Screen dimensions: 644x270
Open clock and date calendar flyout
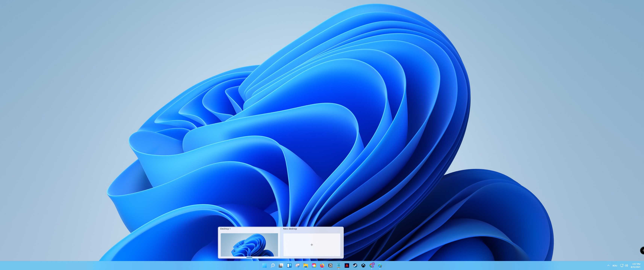[636, 265]
